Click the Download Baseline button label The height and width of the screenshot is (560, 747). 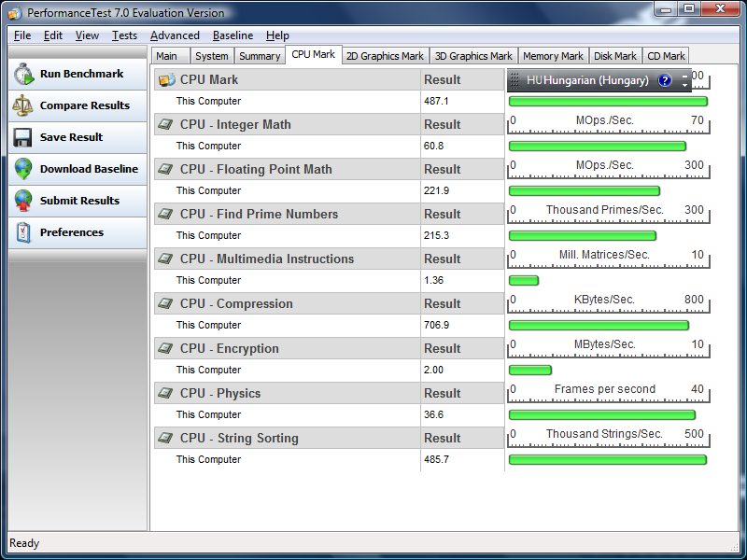(x=89, y=169)
